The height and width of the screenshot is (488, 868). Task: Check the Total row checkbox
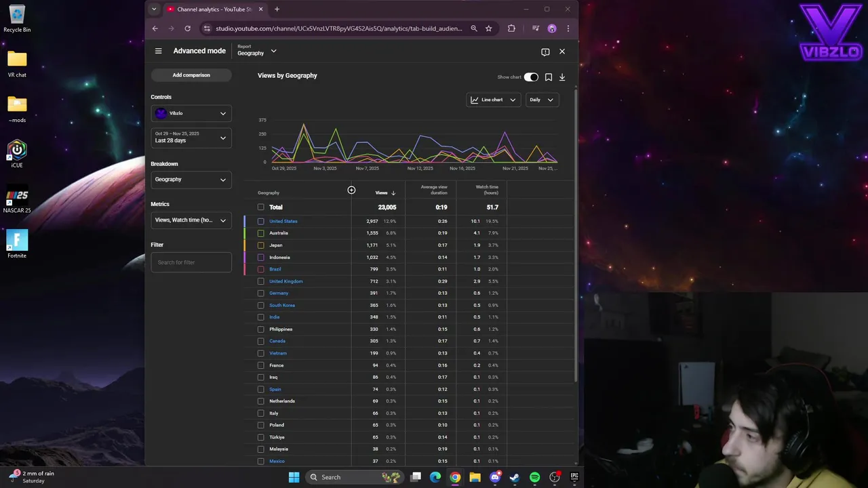tap(261, 207)
